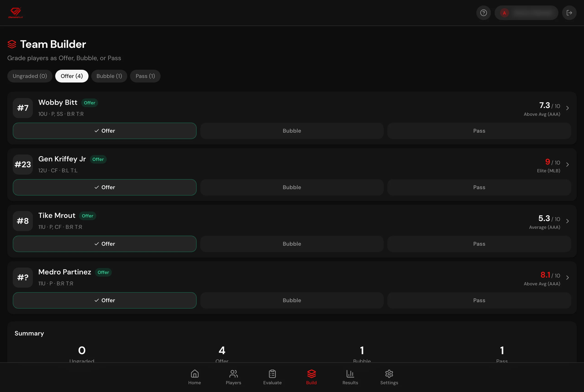
Task: Go to Home in bottom navigation
Action: click(194, 377)
